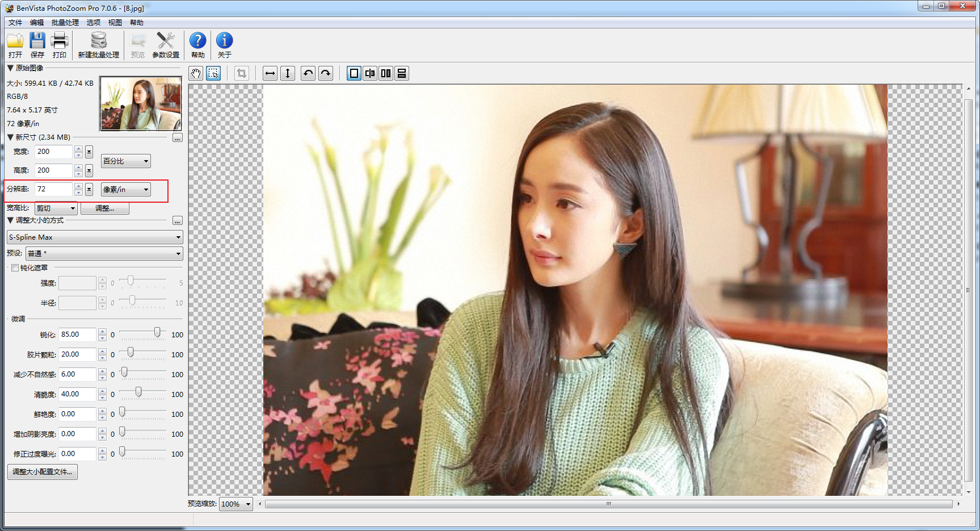Click the 锐化 value field 85.00
The image size is (980, 531).
78,335
